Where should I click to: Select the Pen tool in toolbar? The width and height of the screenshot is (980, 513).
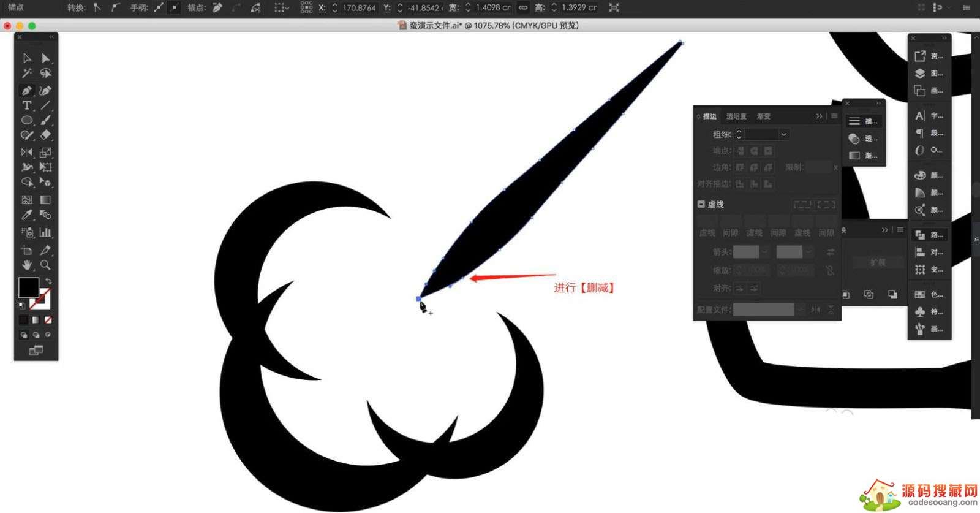tap(26, 91)
